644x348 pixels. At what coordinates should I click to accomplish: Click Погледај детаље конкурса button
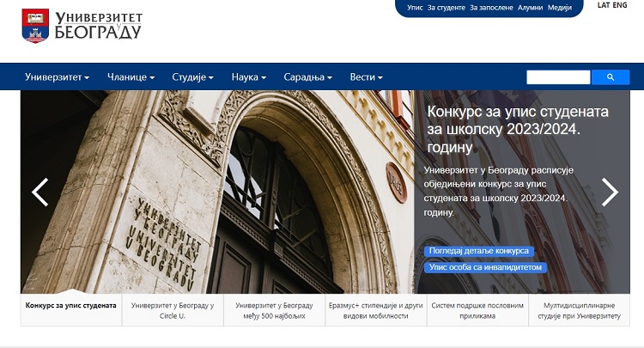click(x=479, y=251)
